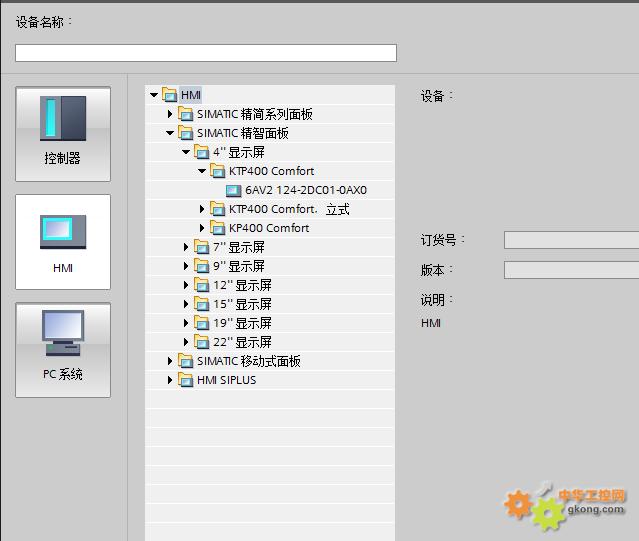The height and width of the screenshot is (541, 639).
Task: Click the 4'' 显示屏 folder icon
Action: (x=201, y=152)
